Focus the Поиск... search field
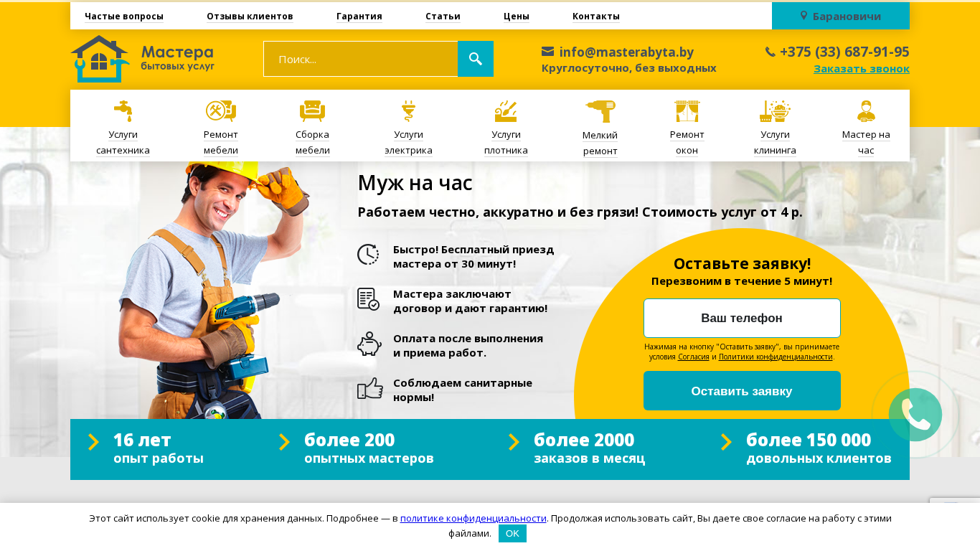 (x=361, y=59)
